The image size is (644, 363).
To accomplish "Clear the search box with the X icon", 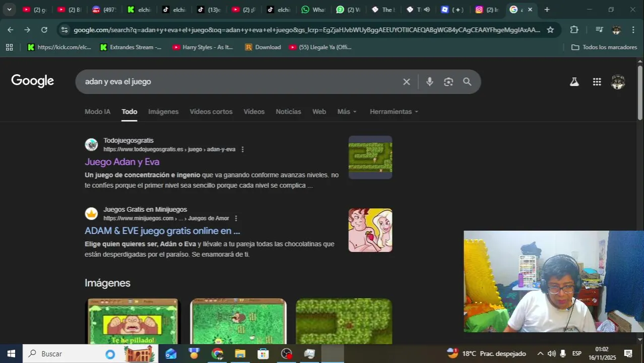I will 406,82.
